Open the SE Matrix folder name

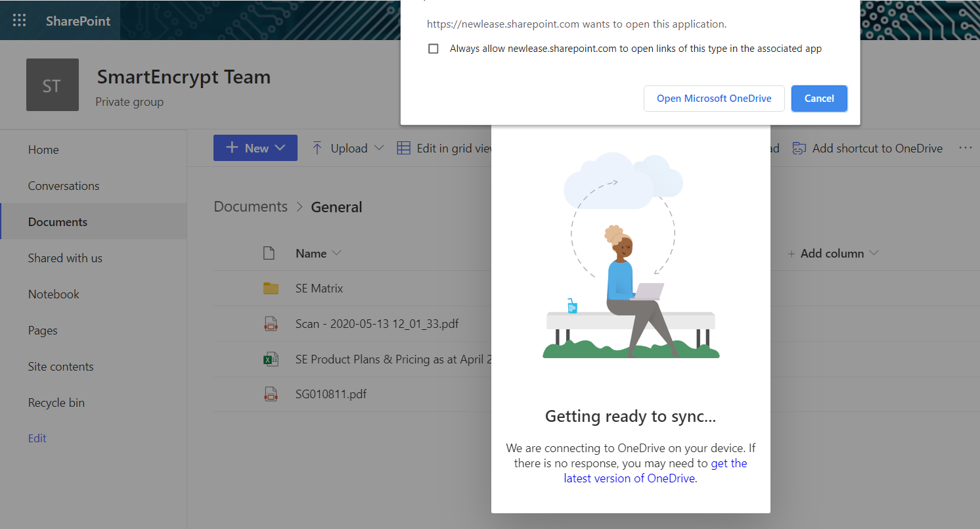coord(319,288)
